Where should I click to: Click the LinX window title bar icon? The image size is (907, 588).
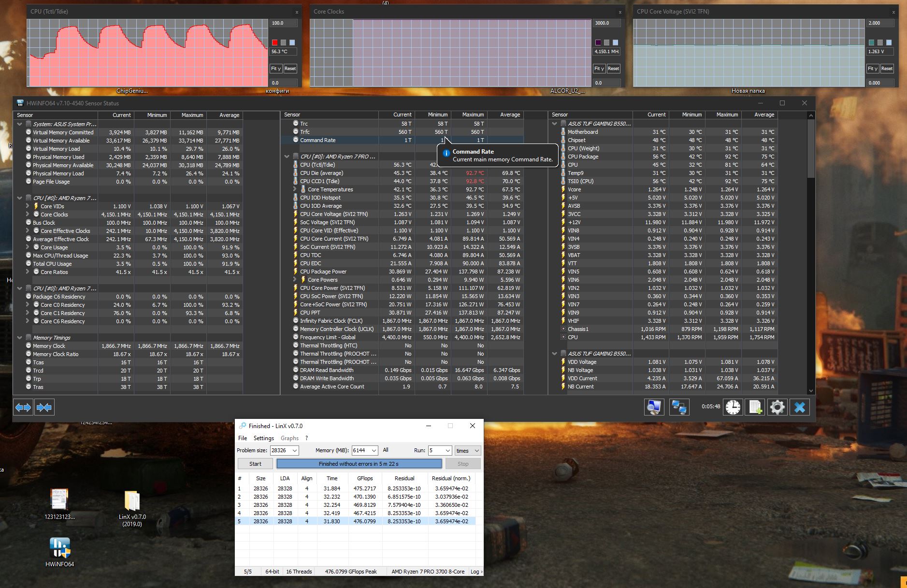pyautogui.click(x=243, y=426)
